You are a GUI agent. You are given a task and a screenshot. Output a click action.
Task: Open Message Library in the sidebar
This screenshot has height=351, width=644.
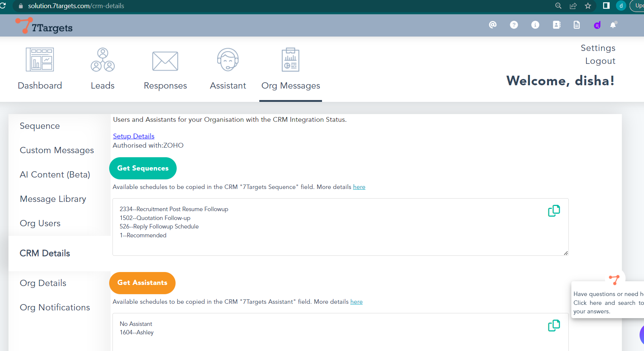(53, 199)
